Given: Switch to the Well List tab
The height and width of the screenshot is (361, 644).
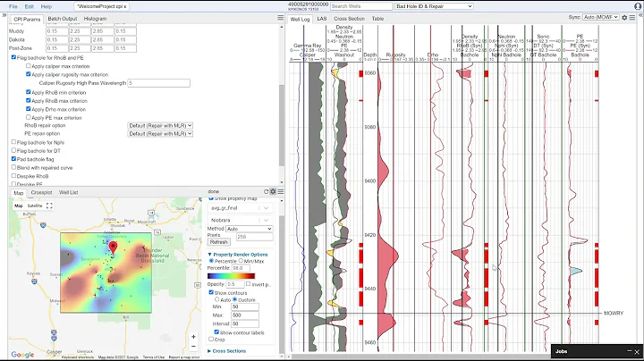Looking at the screenshot, I should tap(69, 192).
